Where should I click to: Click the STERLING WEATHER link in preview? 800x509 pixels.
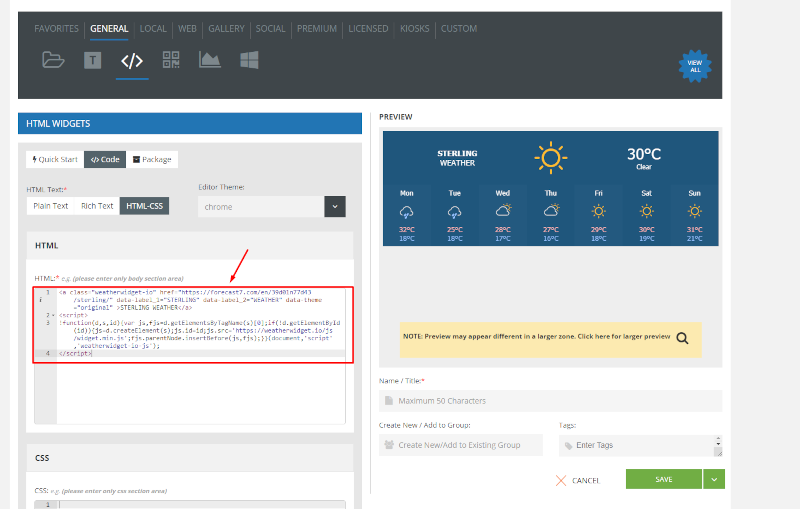(x=457, y=158)
